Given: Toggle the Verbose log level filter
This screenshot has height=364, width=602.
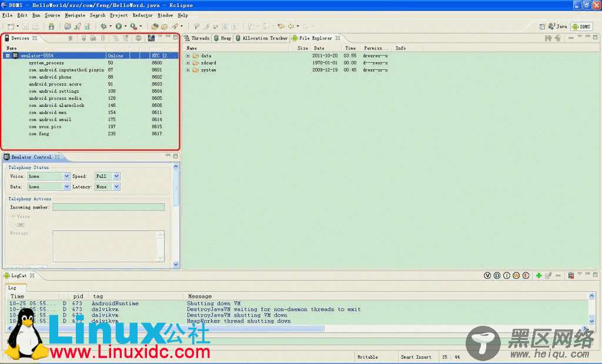Looking at the screenshot, I should [x=487, y=275].
